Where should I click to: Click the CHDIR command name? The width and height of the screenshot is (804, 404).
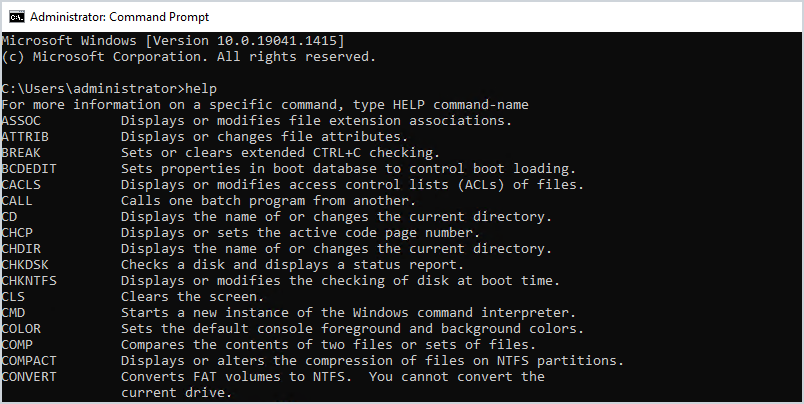tap(22, 248)
